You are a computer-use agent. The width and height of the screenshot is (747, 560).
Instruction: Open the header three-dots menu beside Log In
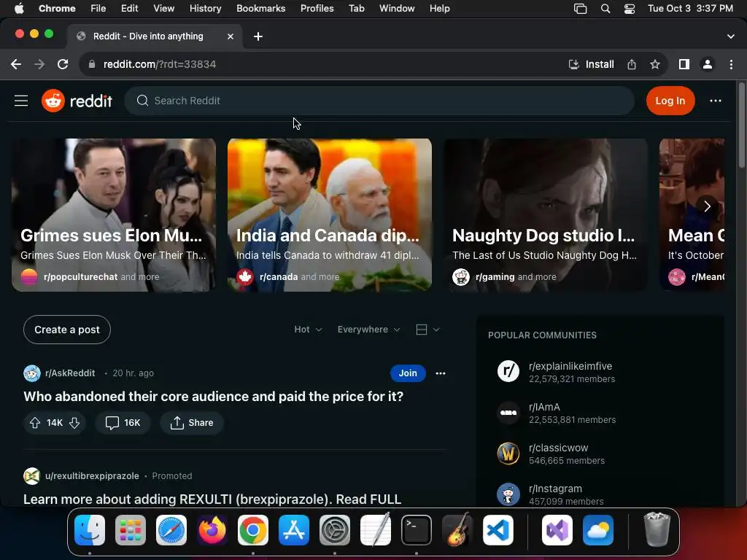click(x=715, y=101)
